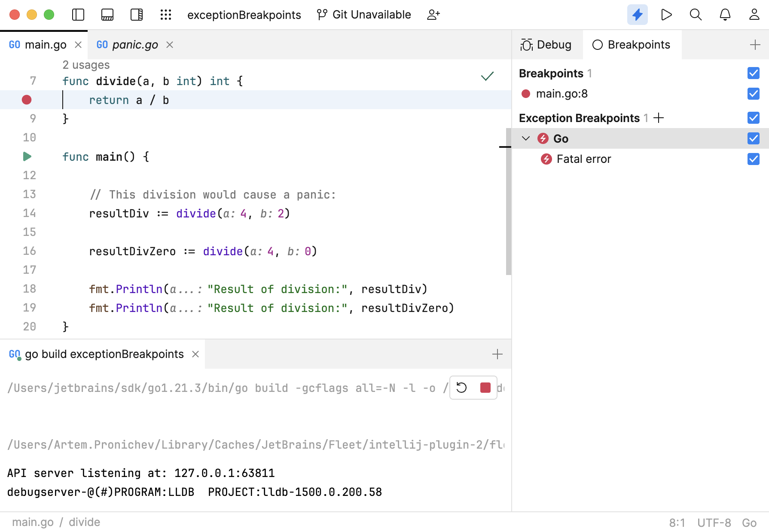Toggle the right panel visibility icon
769x532 pixels.
coord(136,14)
